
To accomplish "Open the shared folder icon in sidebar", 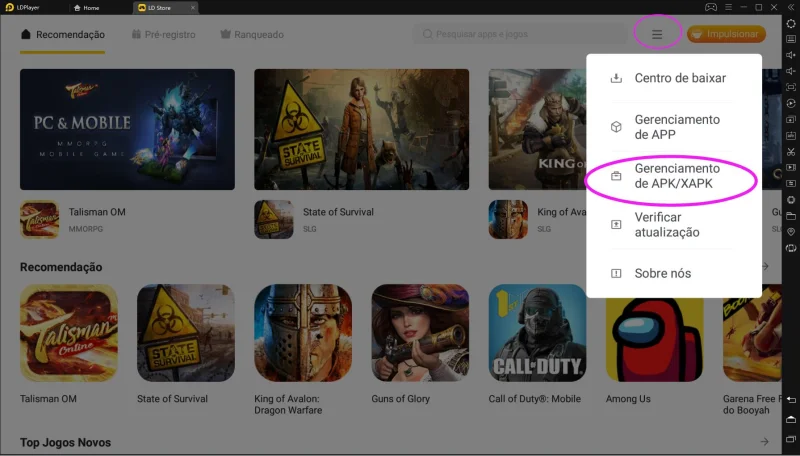I will 791,216.
